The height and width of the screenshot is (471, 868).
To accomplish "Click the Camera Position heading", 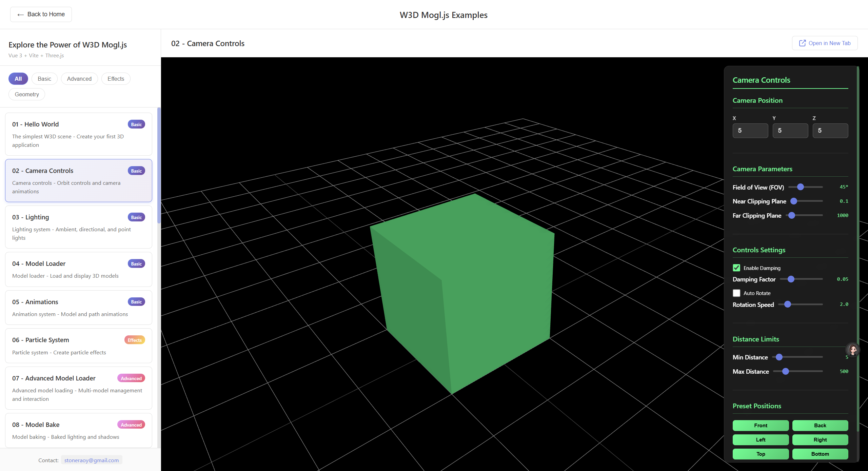I will (x=757, y=100).
